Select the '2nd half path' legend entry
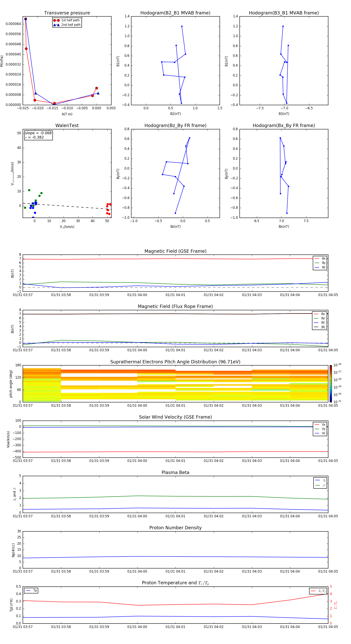Screen dimensions: 351x644 pyautogui.click(x=67, y=25)
